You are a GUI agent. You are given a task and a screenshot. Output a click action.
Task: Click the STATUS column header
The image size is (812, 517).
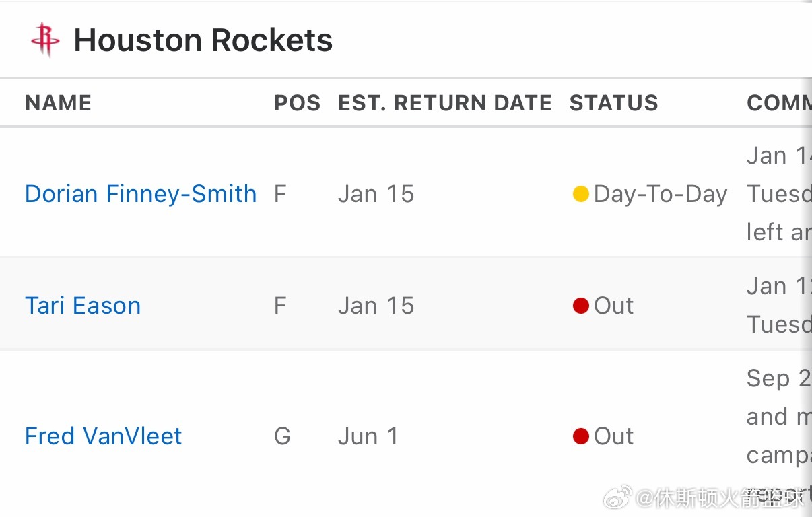coord(613,103)
